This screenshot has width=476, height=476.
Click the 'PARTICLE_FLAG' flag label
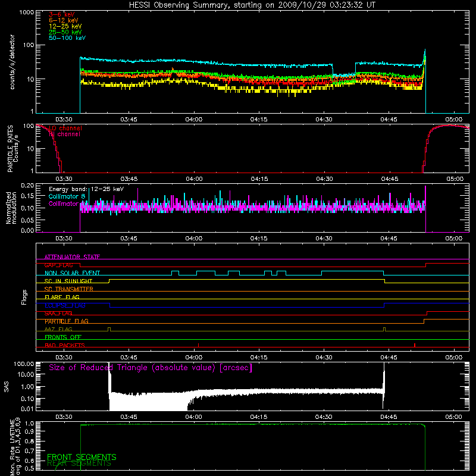click(x=67, y=321)
